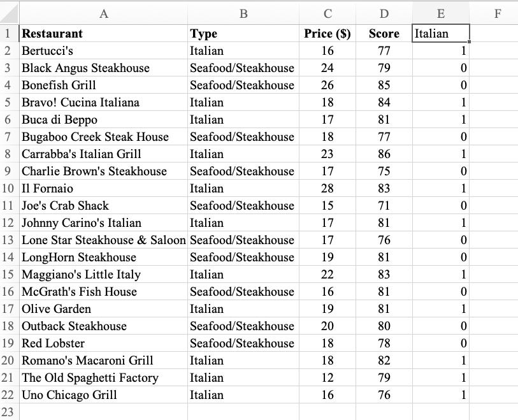Click the Type cell for Joe's Crab Shack
Viewport: 518px width, 420px height.
coord(244,205)
